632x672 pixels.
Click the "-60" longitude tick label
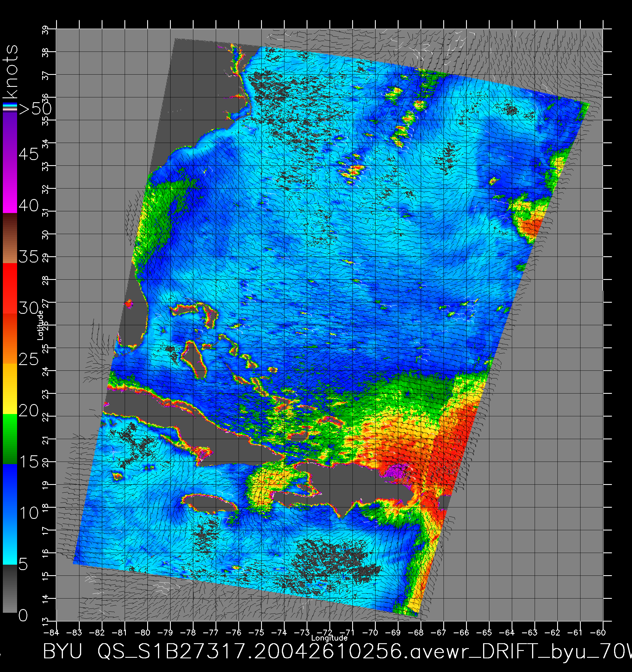point(598,632)
